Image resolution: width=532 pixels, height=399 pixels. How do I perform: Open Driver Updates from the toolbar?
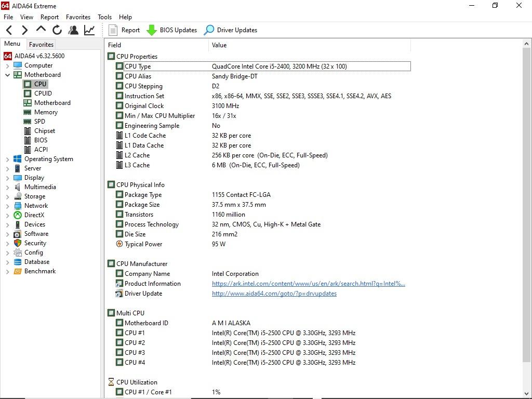(231, 30)
